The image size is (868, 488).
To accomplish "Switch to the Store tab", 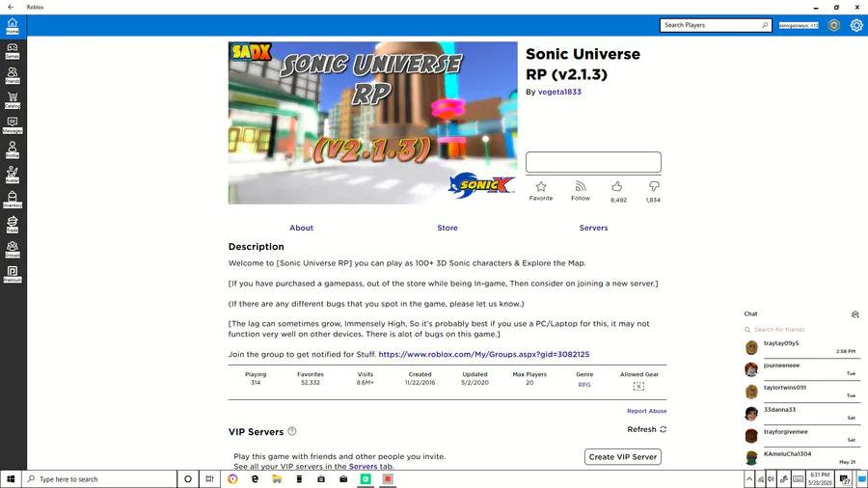I will tap(448, 228).
